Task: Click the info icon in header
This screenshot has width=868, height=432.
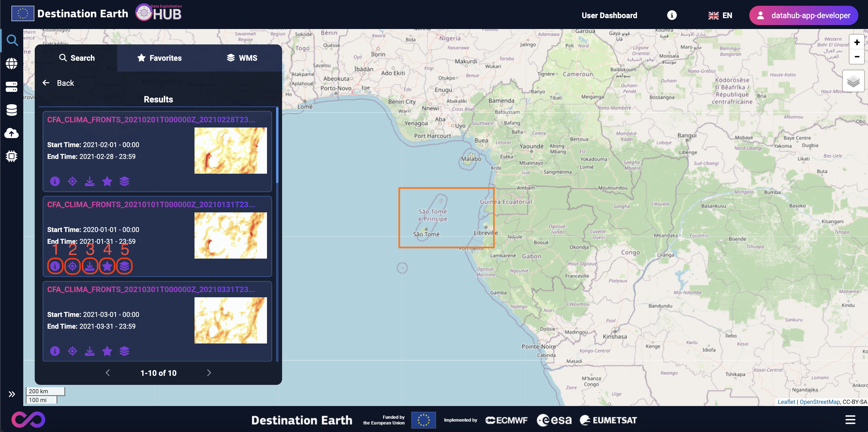Action: (x=672, y=15)
